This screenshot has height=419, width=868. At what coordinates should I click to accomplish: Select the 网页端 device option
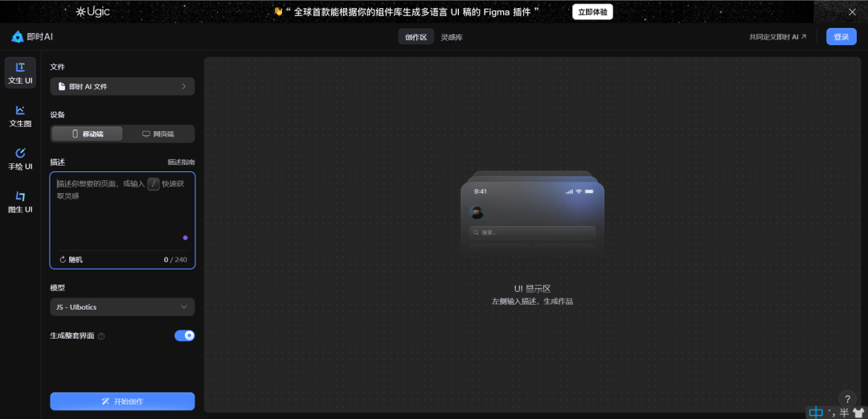click(x=158, y=134)
